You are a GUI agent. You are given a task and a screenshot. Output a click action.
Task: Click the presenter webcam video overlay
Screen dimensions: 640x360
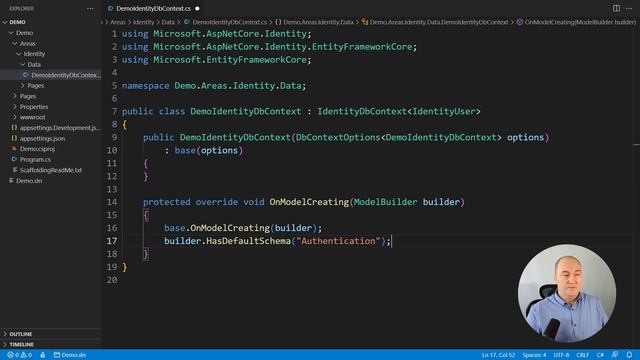567,293
